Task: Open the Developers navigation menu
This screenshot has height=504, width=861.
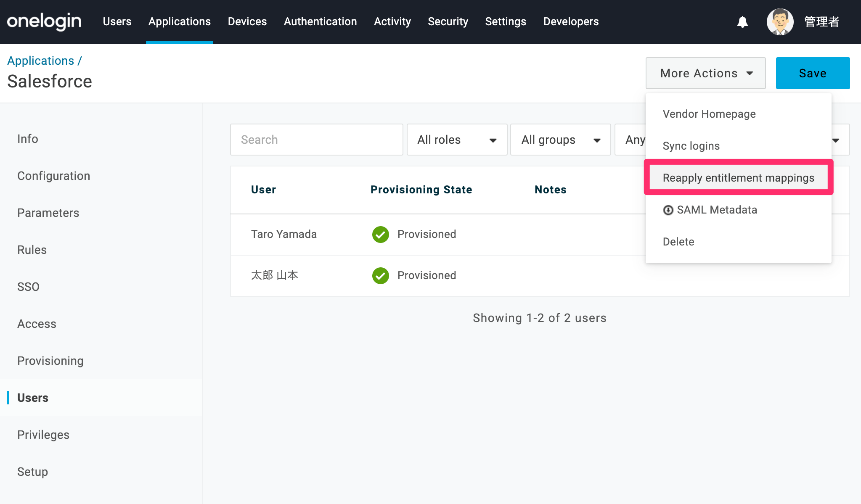Action: 571,21
